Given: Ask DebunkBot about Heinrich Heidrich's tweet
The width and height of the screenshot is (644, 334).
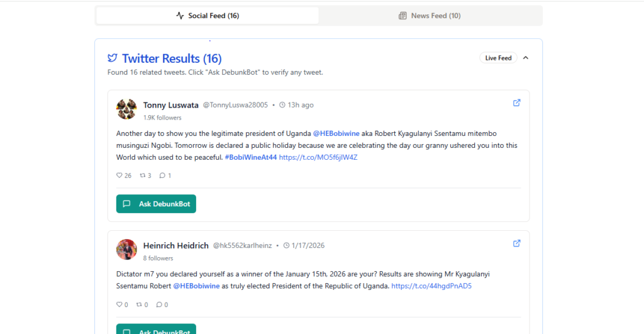Looking at the screenshot, I should click(x=156, y=330).
